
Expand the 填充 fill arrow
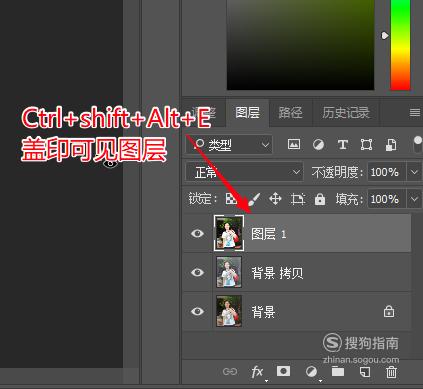(414, 199)
